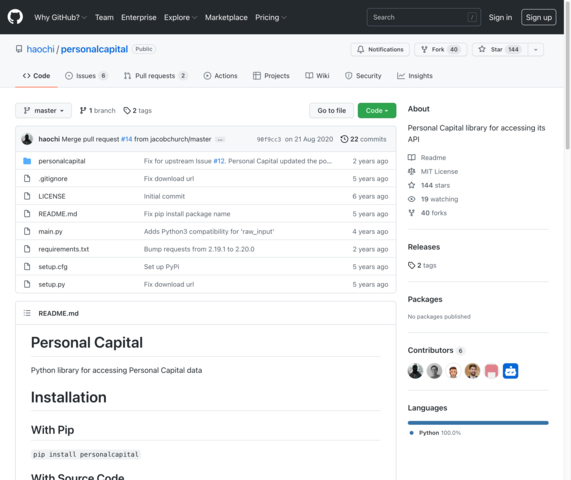The height and width of the screenshot is (480, 571).
Task: Expand the Why GitHub? menu
Action: coord(60,17)
